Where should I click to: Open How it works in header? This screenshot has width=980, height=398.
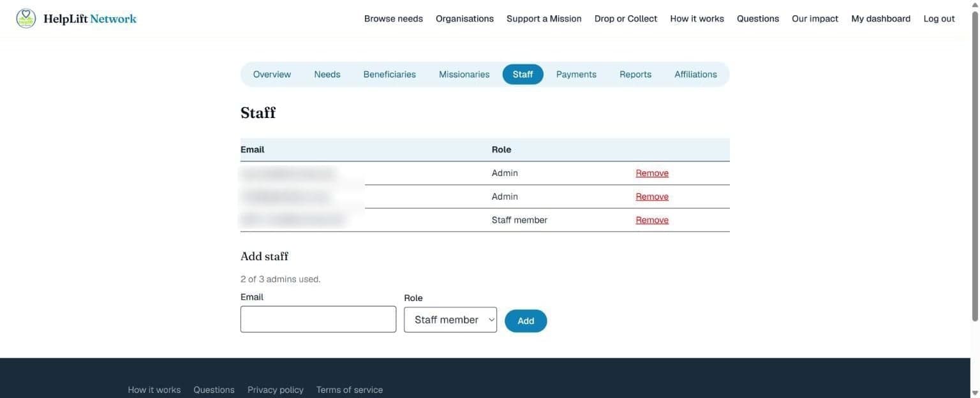tap(697, 18)
